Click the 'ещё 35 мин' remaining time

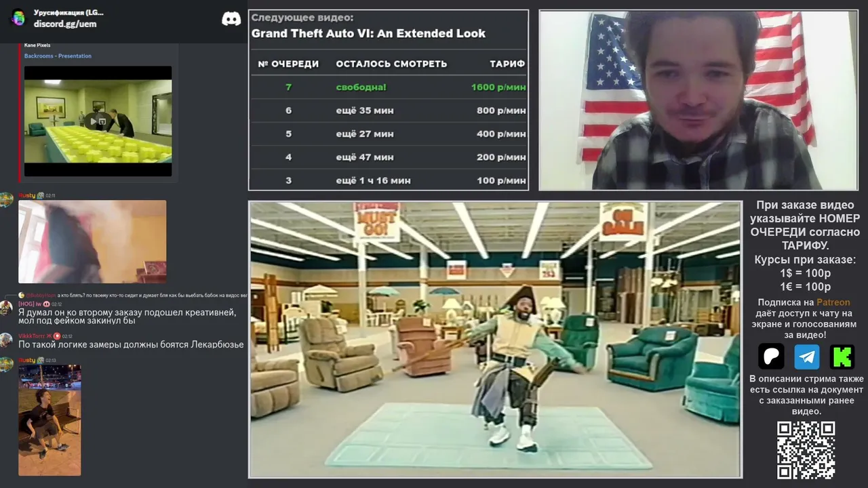click(365, 110)
